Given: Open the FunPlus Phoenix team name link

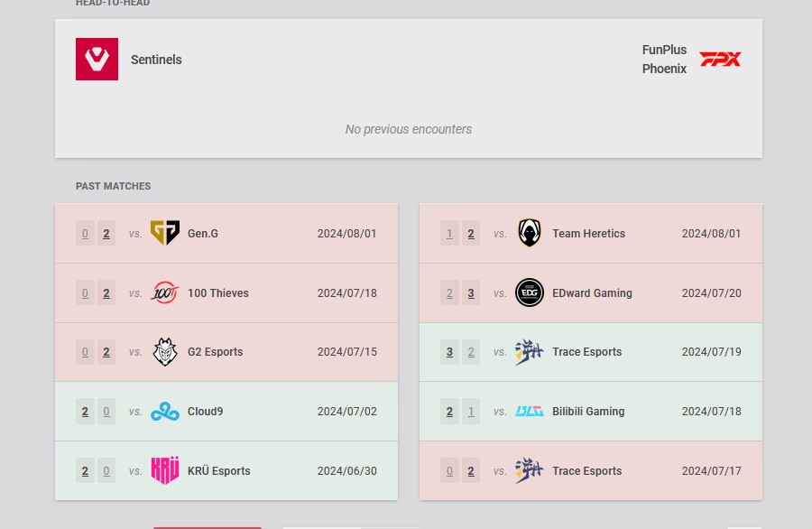Looking at the screenshot, I should coord(664,60).
